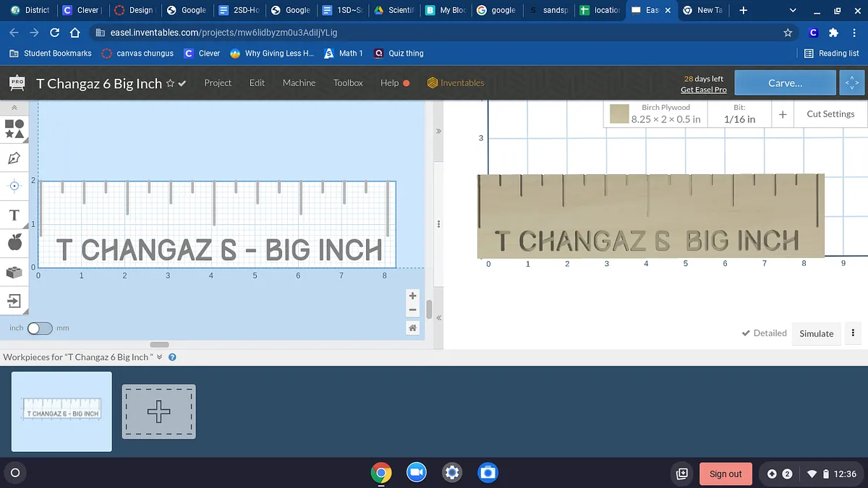Screen dimensions: 868x488
Task: Click the Import file icon
Action: click(x=14, y=300)
